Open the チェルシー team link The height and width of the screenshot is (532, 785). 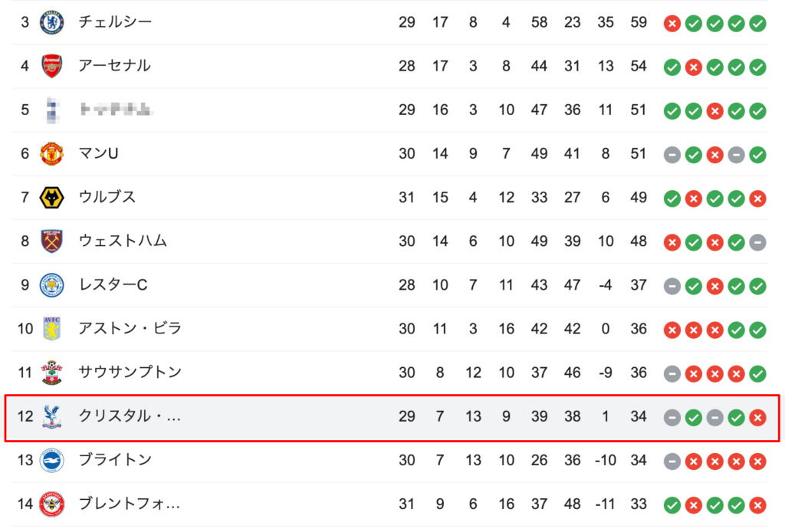coord(115,22)
